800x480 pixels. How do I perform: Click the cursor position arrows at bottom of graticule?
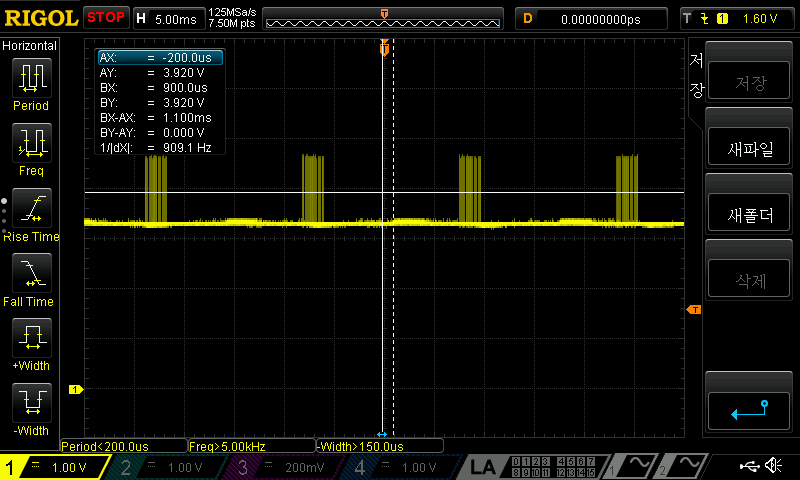click(382, 434)
